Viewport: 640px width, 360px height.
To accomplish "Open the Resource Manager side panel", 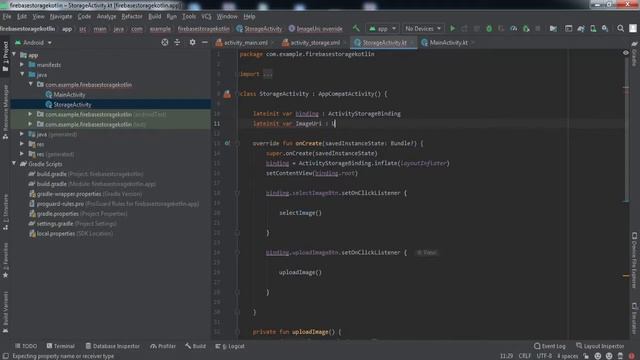I will point(5,112).
